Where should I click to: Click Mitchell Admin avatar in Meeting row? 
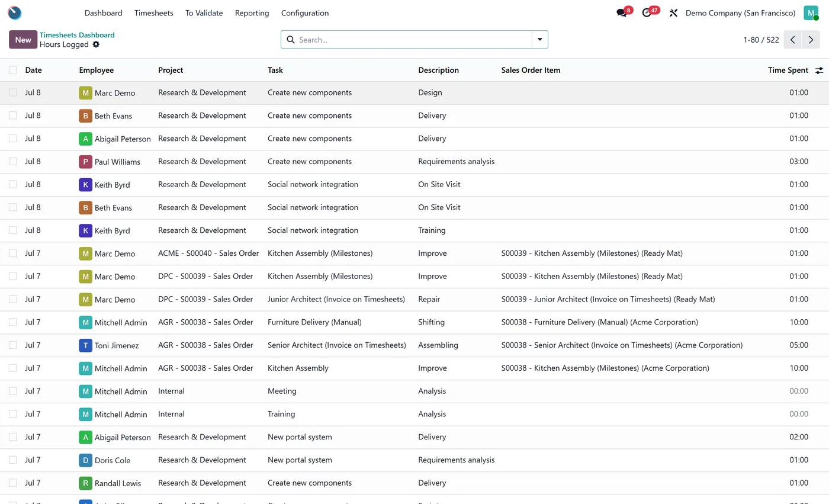[85, 391]
